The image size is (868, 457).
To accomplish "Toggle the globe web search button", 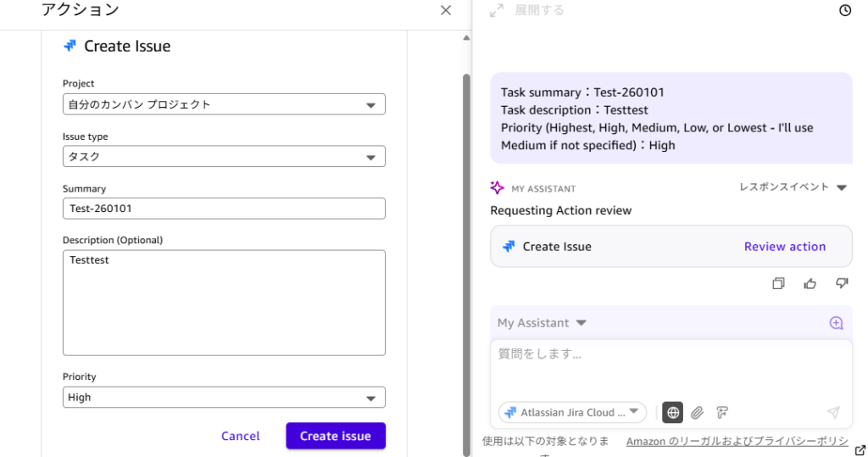I will (x=672, y=413).
